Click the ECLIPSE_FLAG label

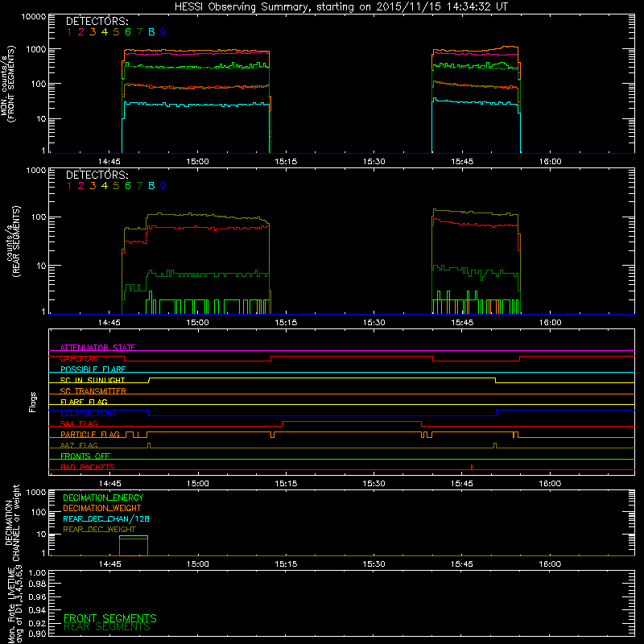(x=88, y=413)
